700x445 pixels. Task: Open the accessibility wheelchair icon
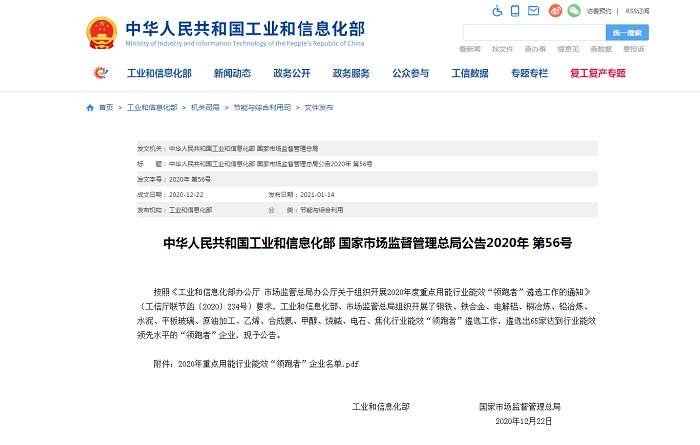tap(499, 11)
